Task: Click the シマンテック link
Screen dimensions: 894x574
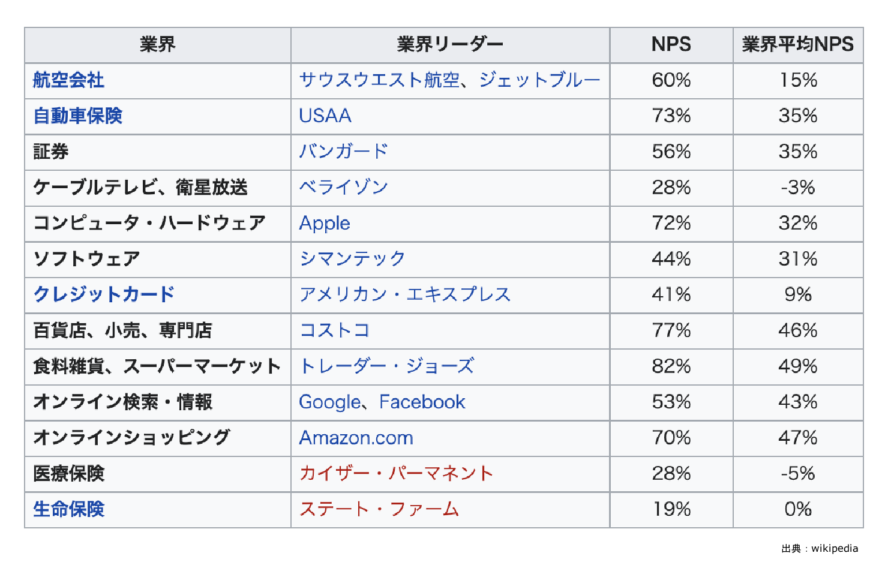Action: tap(352, 259)
